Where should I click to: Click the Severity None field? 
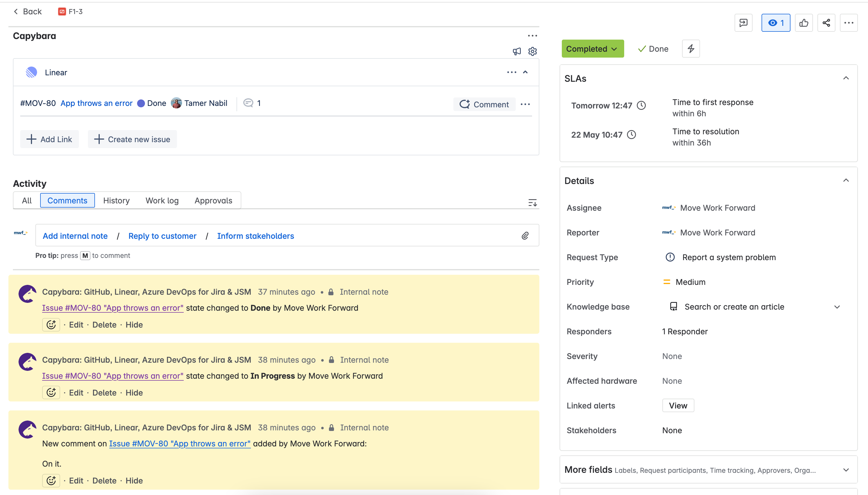672,356
